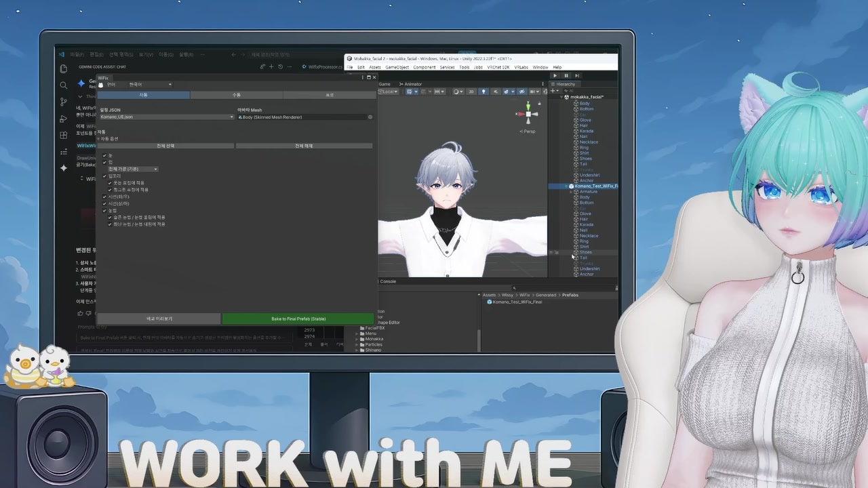This screenshot has width=868, height=488.
Task: Uncheck the 시선(상/하) checkbox
Action: [104, 203]
